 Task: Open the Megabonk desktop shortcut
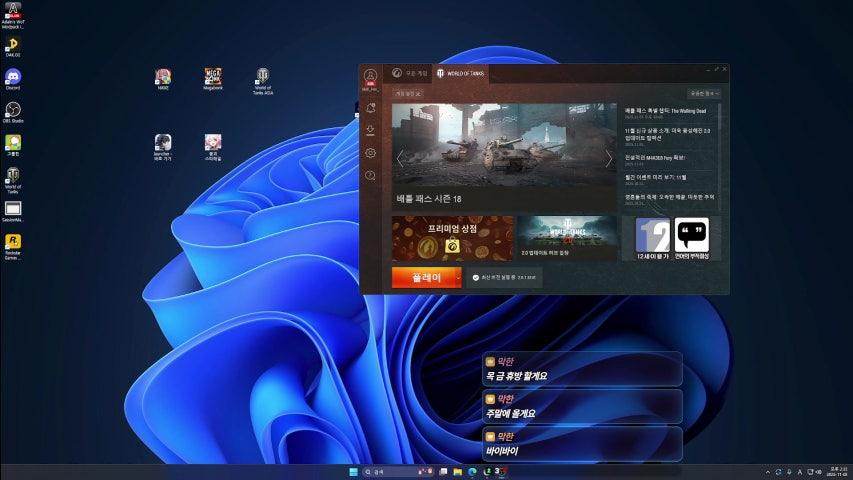(x=213, y=77)
